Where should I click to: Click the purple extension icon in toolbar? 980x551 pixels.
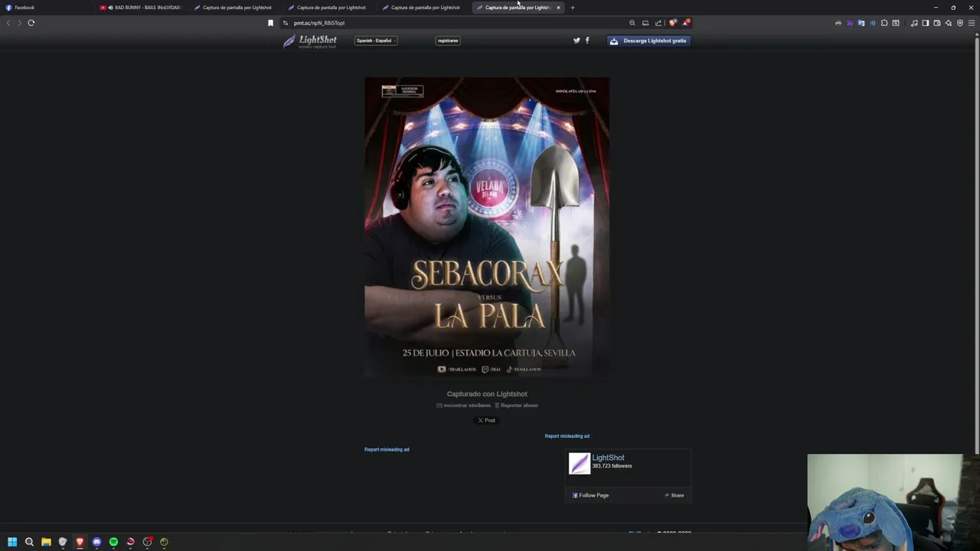(x=849, y=23)
